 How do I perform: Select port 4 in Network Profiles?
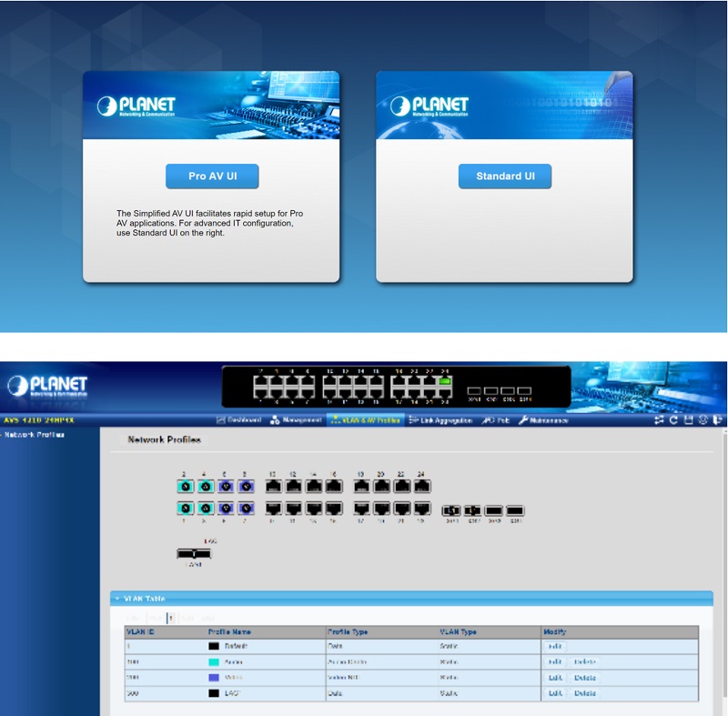206,487
